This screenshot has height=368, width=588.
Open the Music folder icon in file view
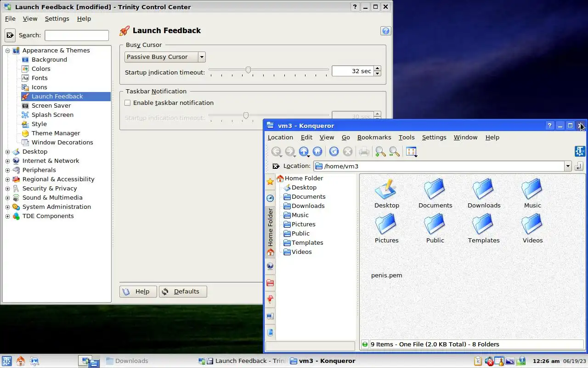coord(532,189)
